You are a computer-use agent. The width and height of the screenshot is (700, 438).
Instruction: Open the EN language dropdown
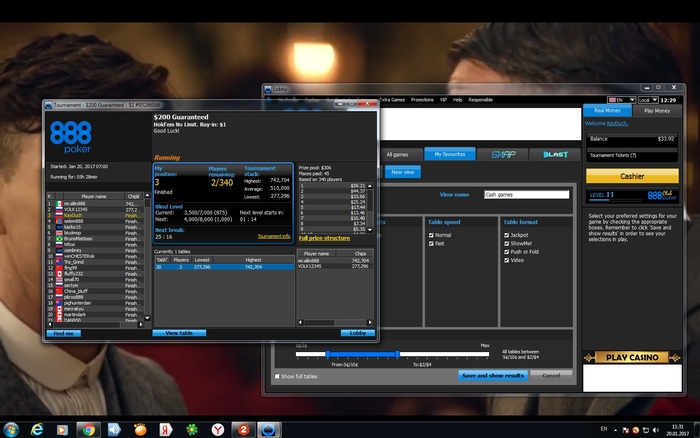coord(620,100)
